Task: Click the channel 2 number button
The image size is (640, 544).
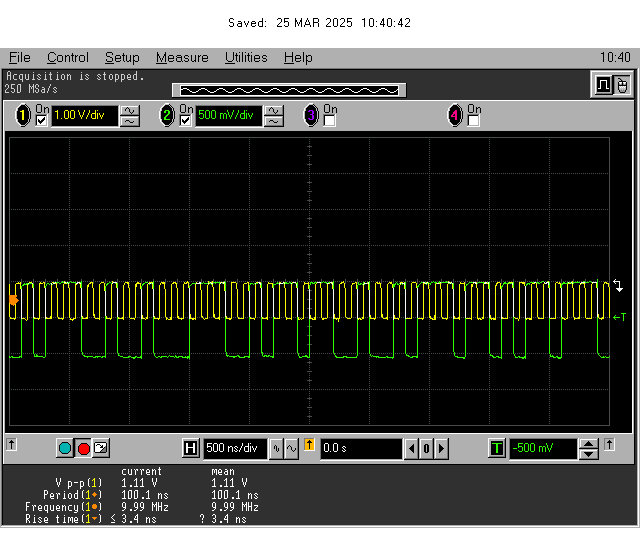Action: [167, 116]
